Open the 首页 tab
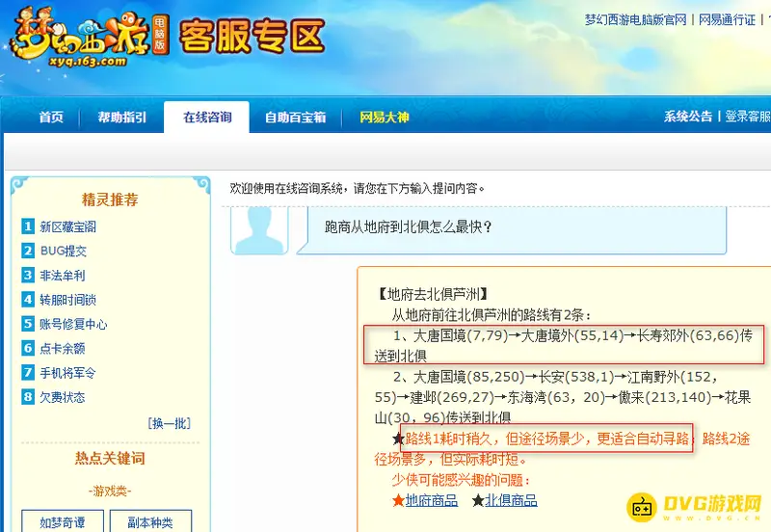The width and height of the screenshot is (771, 532). [52, 117]
